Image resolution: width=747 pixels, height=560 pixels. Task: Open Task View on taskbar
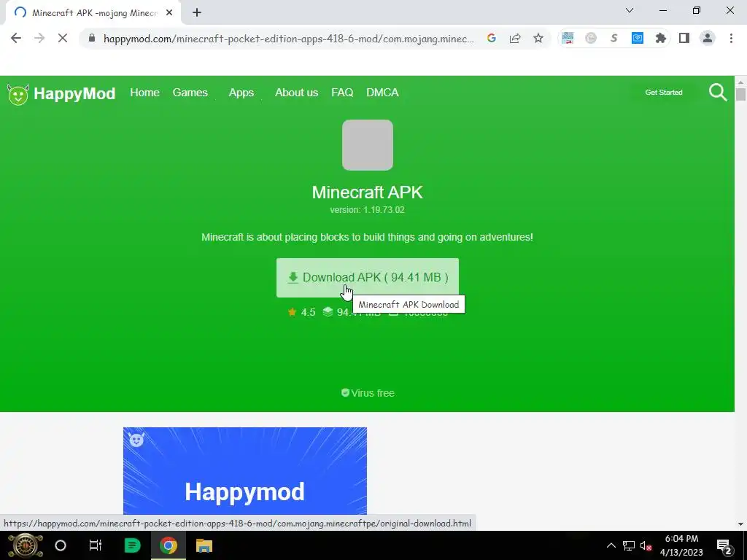click(96, 545)
